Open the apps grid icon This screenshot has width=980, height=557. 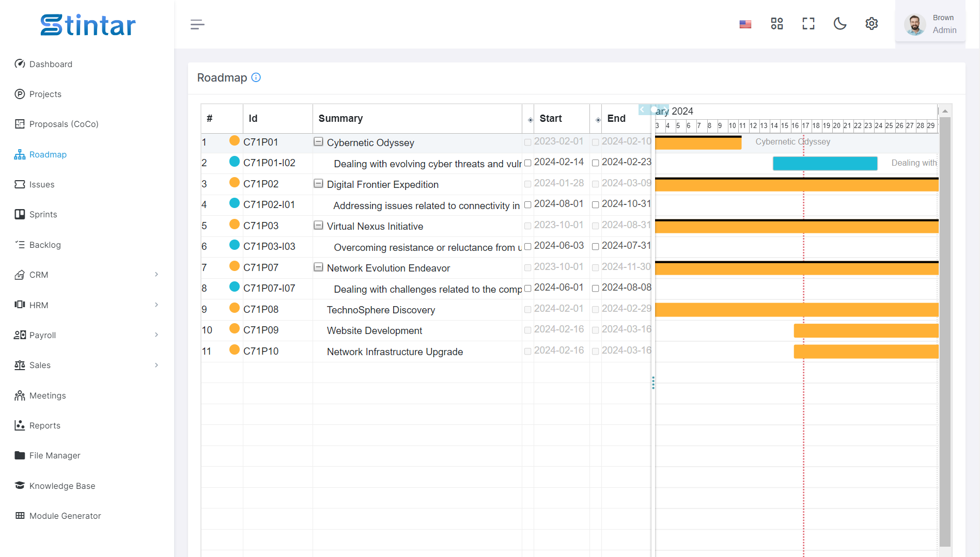click(776, 24)
